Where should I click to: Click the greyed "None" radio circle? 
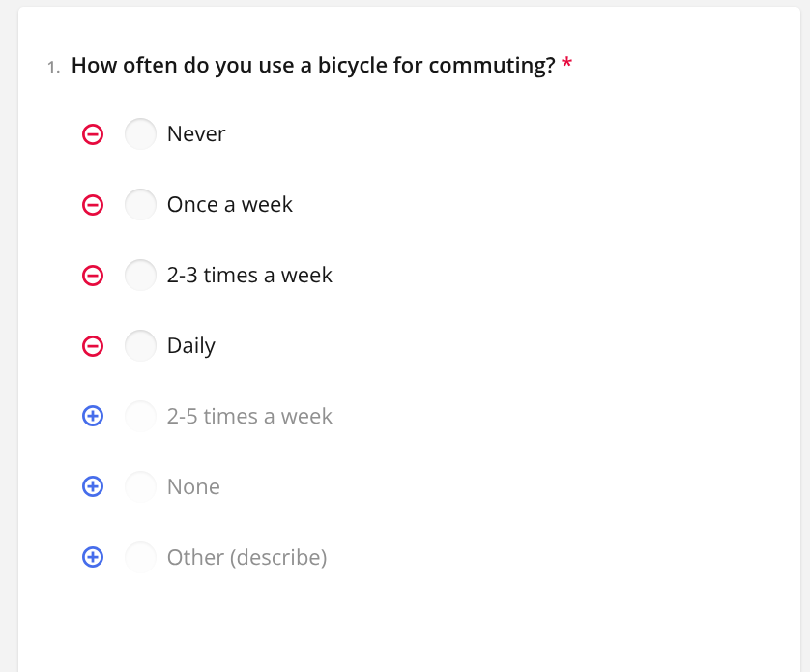click(140, 487)
